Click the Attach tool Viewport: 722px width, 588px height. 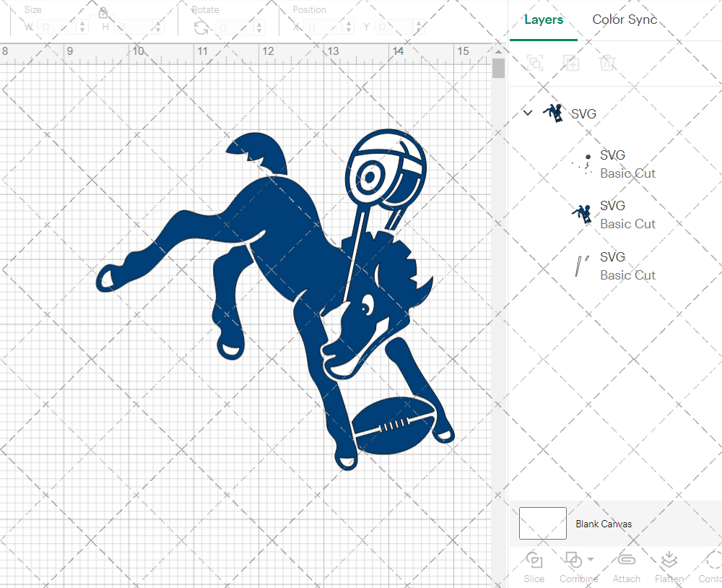coord(626,567)
